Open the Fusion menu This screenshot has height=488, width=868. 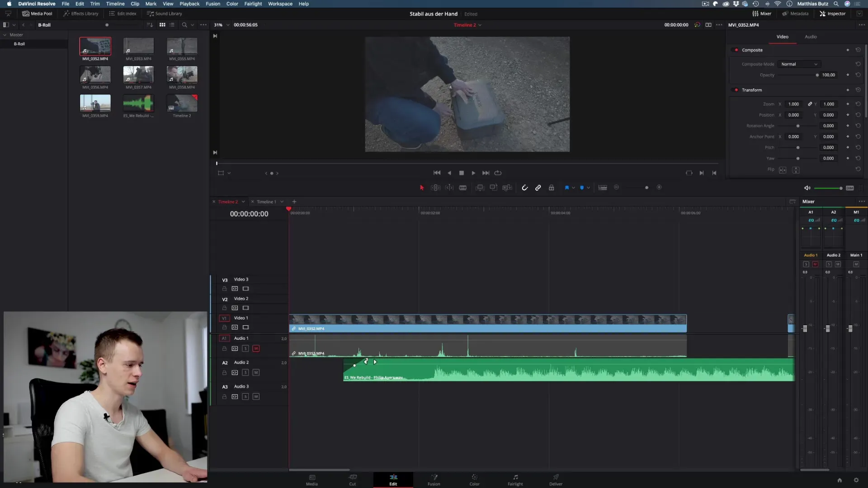pos(213,4)
